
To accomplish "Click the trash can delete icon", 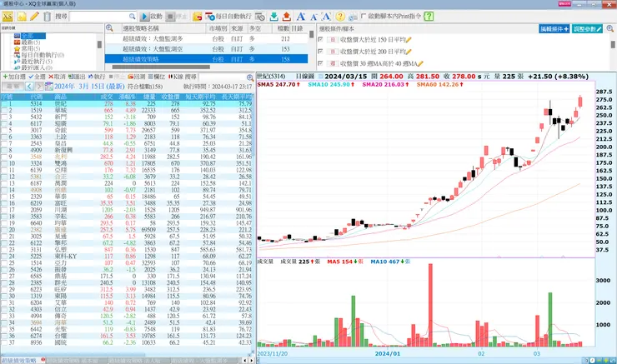I will coord(48,17).
